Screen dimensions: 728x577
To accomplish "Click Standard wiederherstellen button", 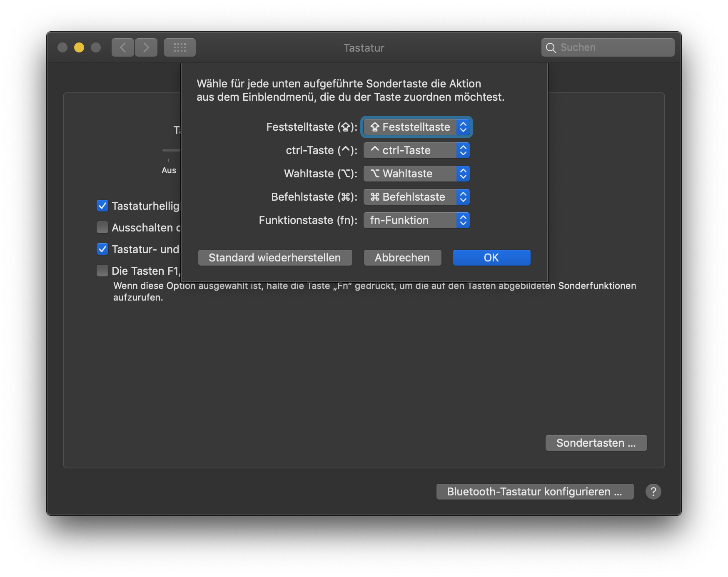I will coord(275,258).
